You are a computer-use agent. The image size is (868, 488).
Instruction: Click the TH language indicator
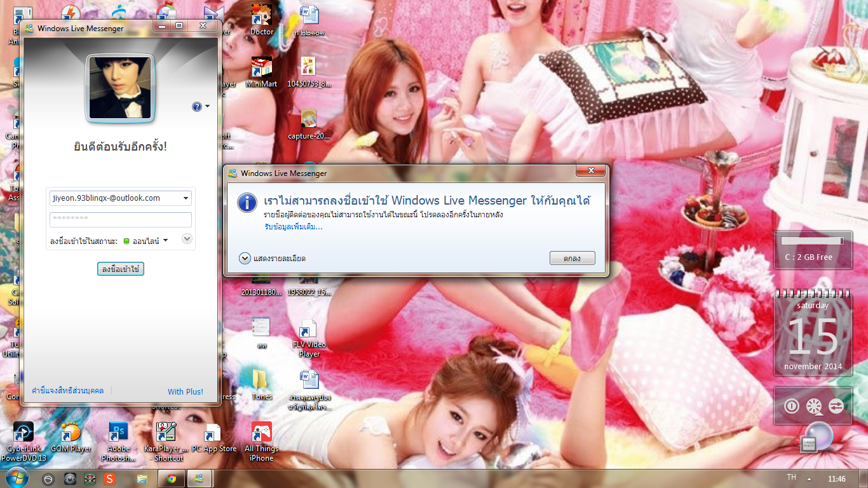tap(791, 478)
